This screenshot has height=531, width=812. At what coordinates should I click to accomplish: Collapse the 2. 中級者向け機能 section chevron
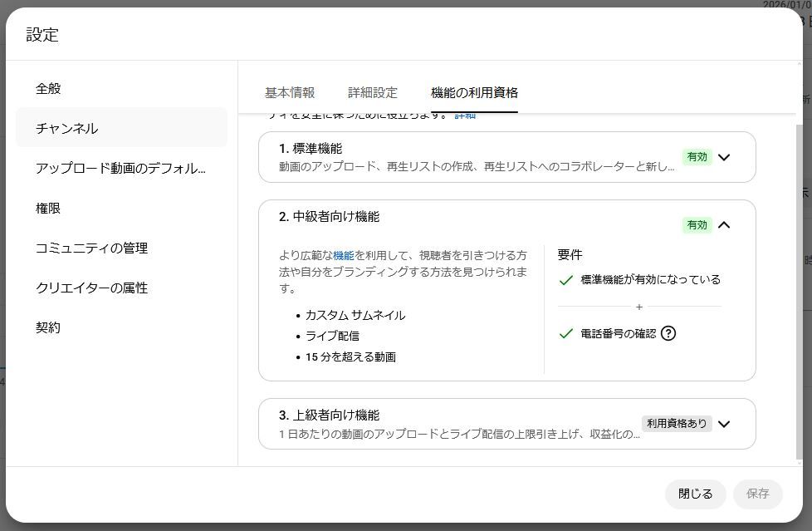[724, 224]
